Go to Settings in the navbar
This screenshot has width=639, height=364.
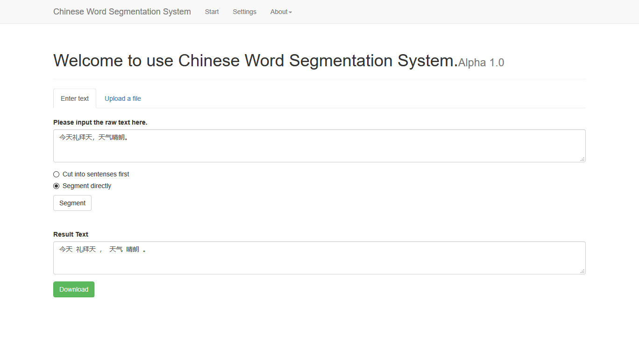point(244,12)
